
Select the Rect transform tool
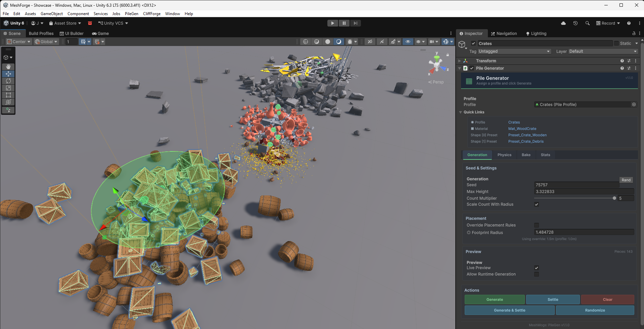click(8, 95)
